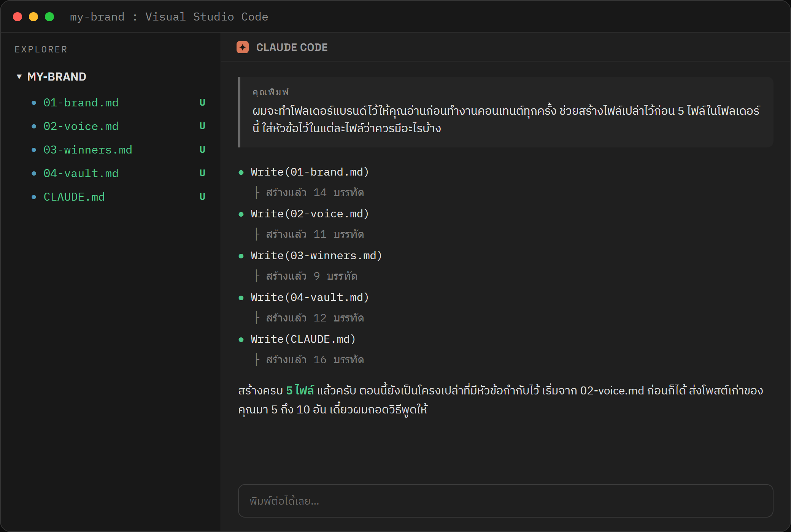The height and width of the screenshot is (532, 791).
Task: Open 03-winners.md in the explorer
Action: pos(87,150)
